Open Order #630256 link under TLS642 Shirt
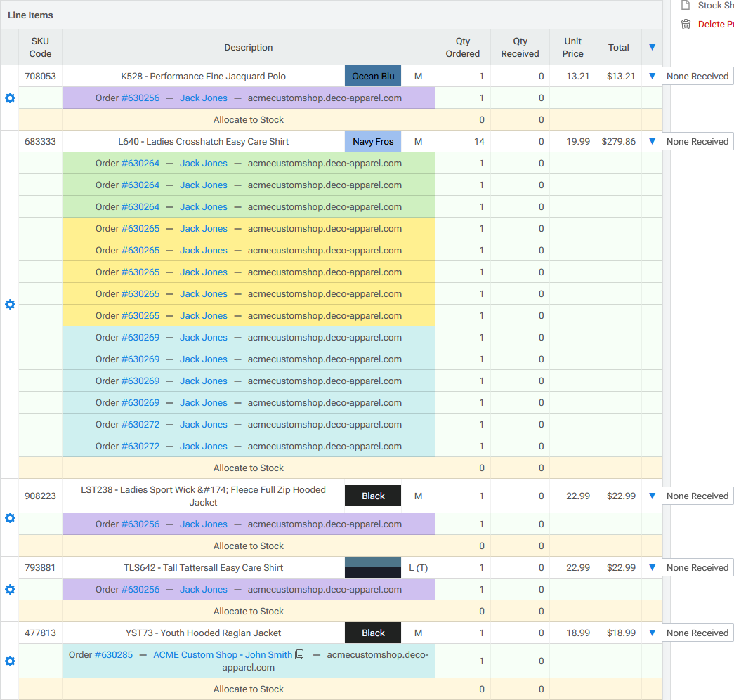 (140, 590)
